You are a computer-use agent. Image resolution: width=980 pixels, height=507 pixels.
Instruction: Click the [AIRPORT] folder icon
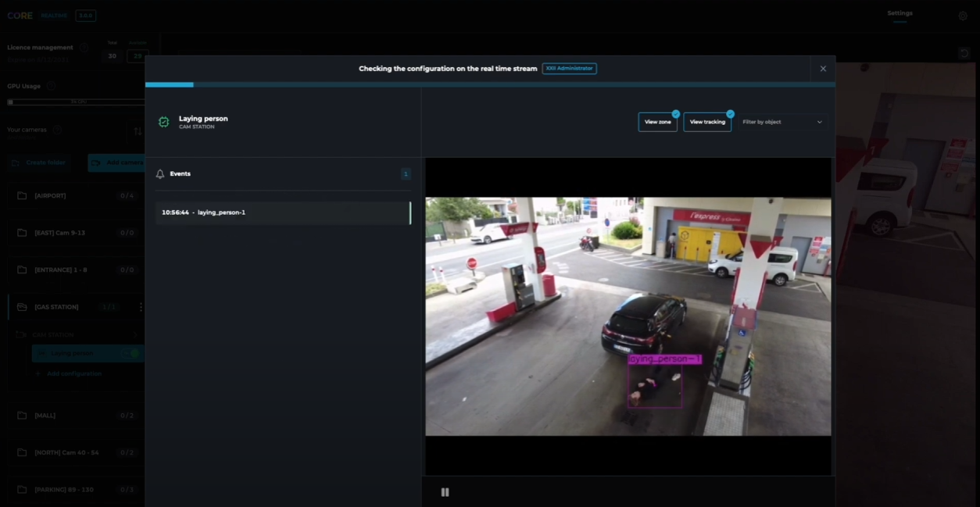pos(22,195)
